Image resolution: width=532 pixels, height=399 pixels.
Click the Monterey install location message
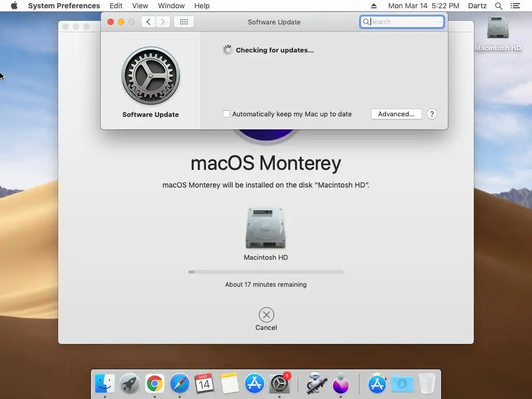[265, 185]
